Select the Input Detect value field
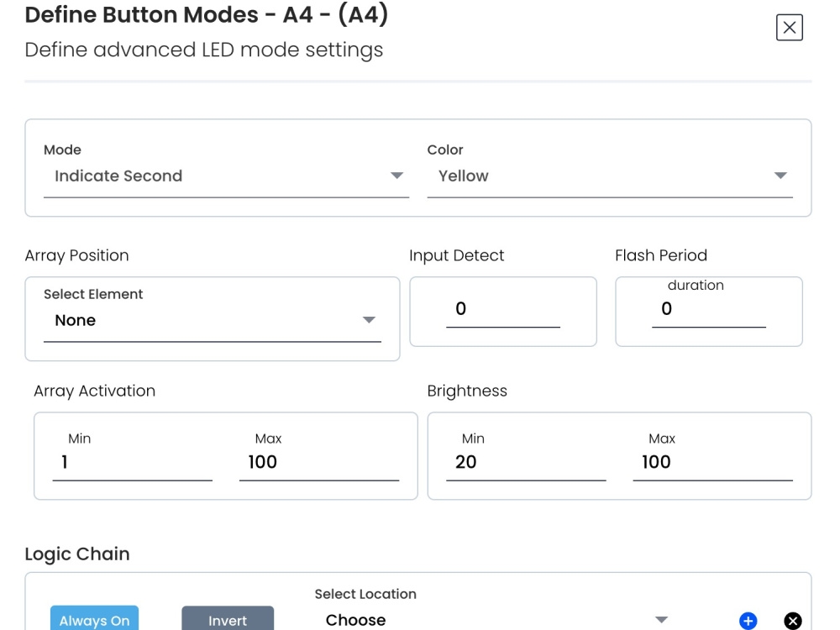Image resolution: width=840 pixels, height=630 pixels. point(502,309)
